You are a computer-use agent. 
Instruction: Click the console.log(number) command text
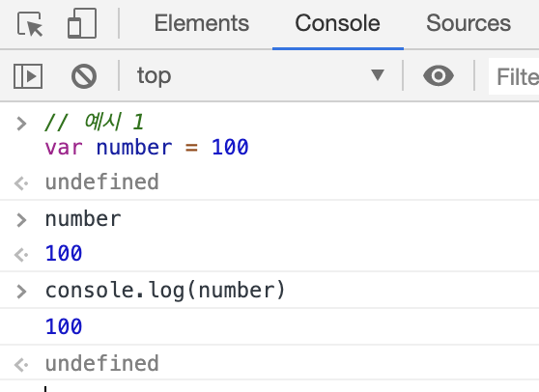point(165,291)
